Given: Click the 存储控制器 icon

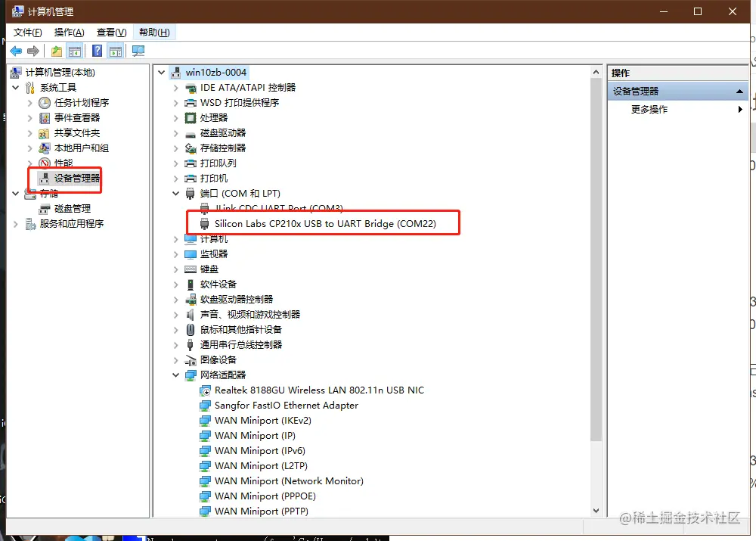Looking at the screenshot, I should click(191, 148).
